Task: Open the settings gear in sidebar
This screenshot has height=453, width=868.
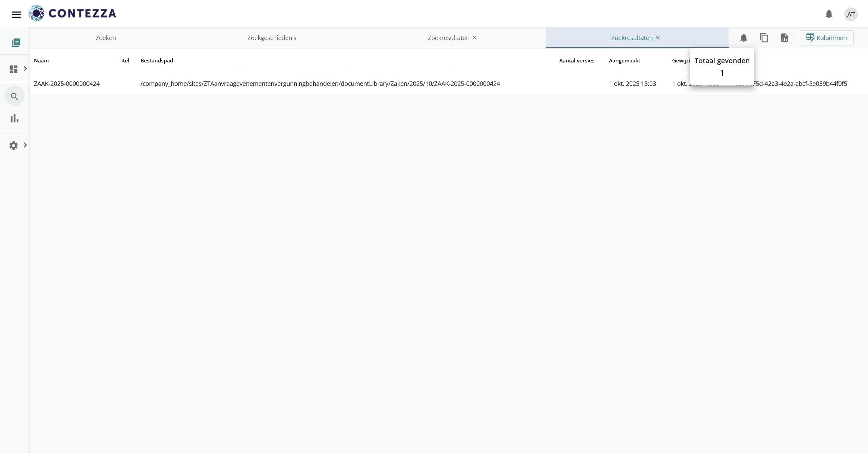Action: [x=14, y=146]
